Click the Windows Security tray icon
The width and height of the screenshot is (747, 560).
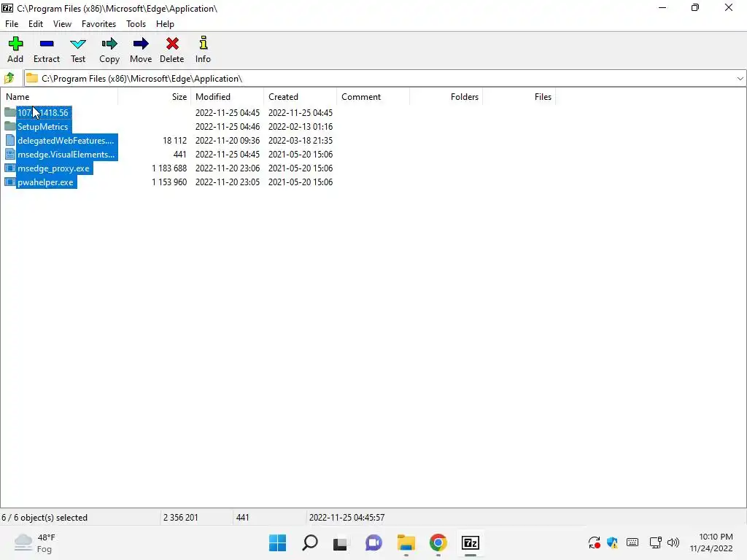tap(613, 542)
